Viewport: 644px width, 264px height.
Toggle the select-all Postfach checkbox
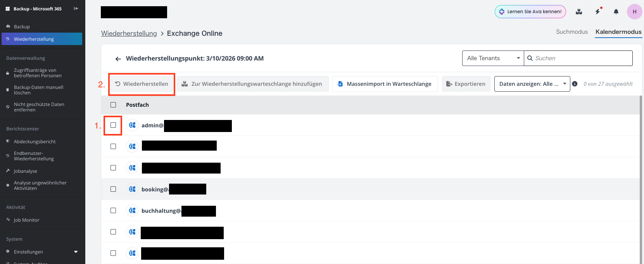pos(113,105)
